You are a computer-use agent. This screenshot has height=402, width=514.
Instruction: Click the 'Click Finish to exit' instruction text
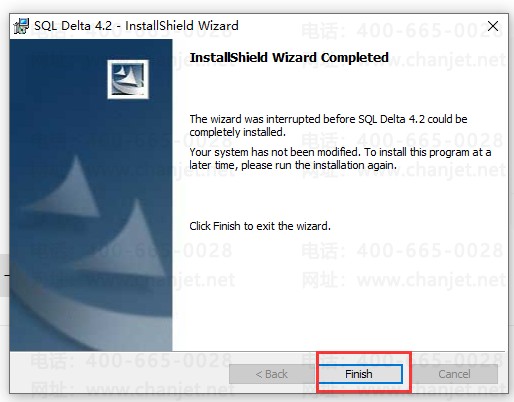[x=260, y=226]
